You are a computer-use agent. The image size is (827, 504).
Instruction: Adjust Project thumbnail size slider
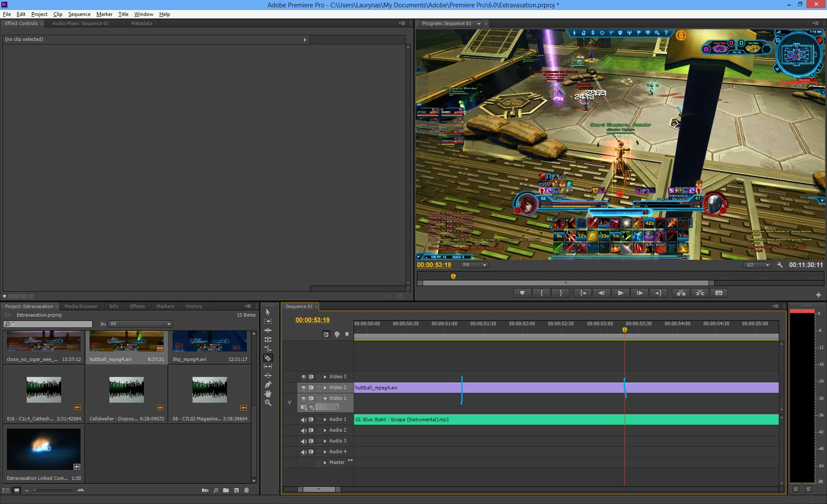53,490
